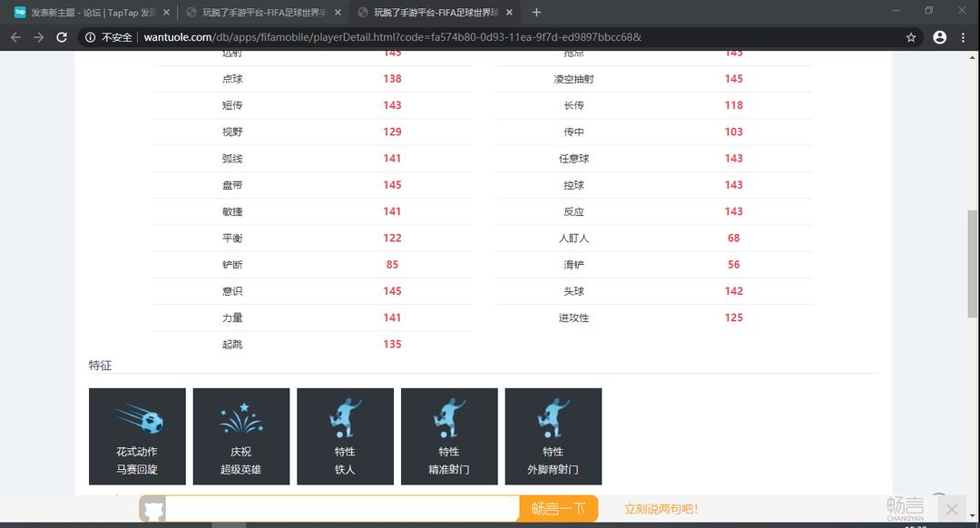Click the fireworks icon on 超级英雄

[x=241, y=418]
